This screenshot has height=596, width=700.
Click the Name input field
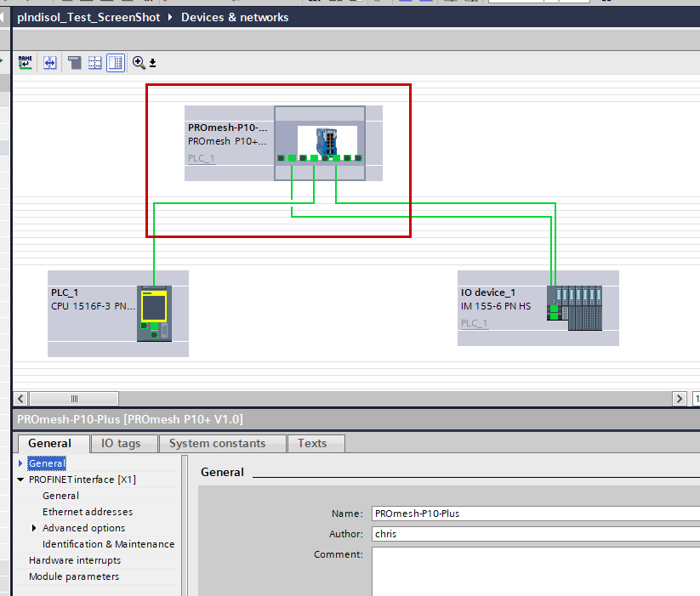point(536,514)
